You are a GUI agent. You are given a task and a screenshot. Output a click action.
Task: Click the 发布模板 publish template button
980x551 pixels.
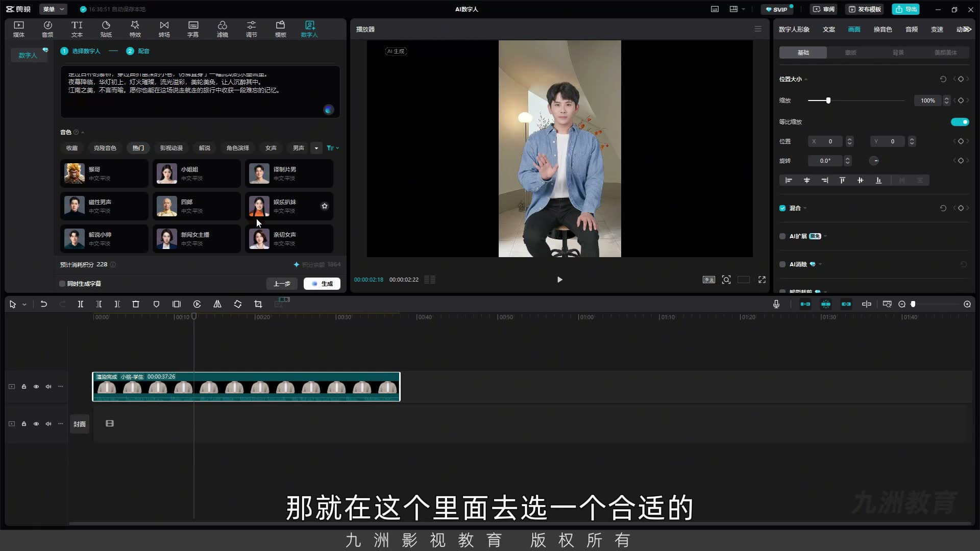(x=865, y=9)
